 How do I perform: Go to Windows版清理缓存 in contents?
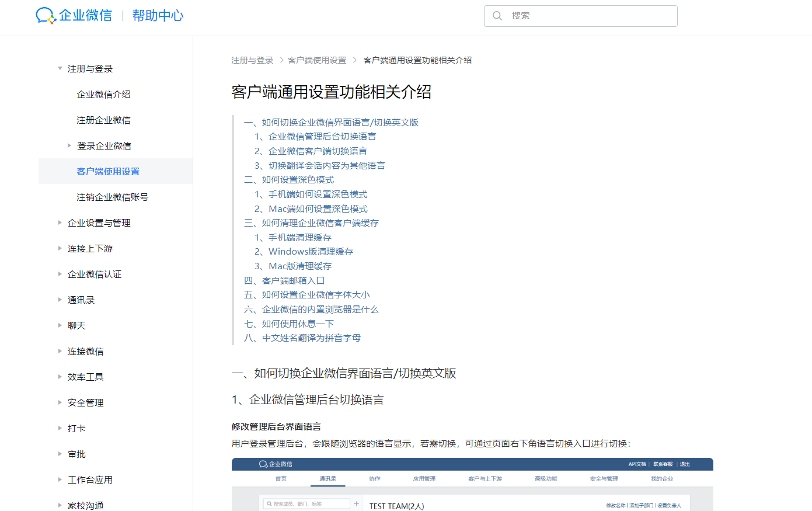311,252
